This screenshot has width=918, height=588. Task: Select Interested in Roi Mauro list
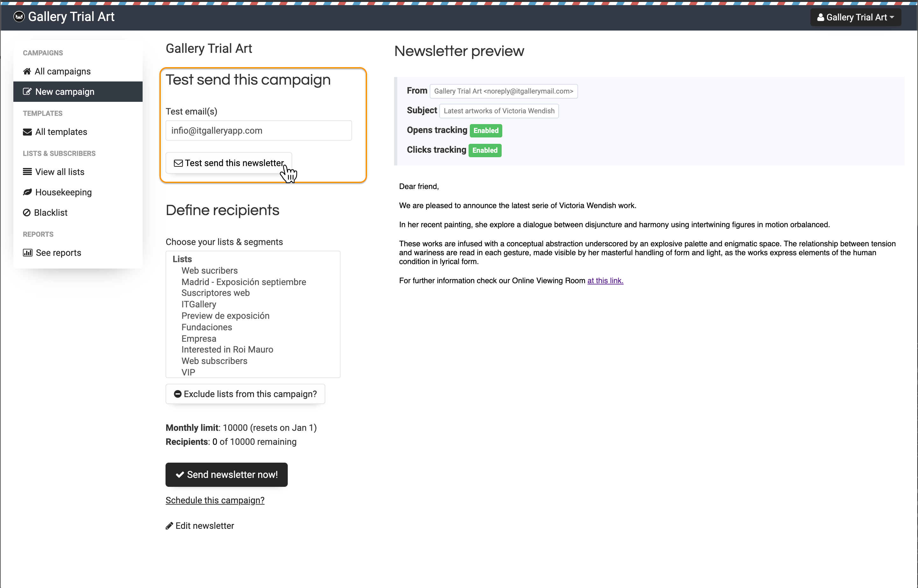click(x=227, y=349)
